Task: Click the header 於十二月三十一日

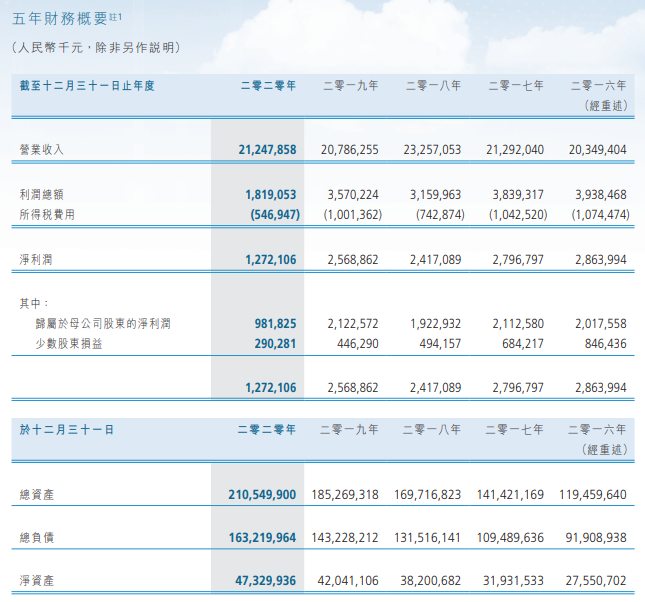Action: tap(66, 430)
